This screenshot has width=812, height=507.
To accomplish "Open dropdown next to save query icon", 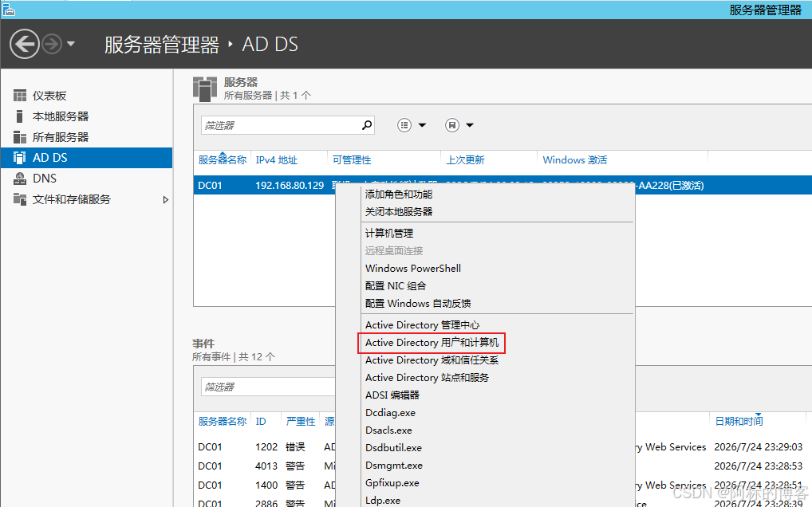I will point(470,125).
